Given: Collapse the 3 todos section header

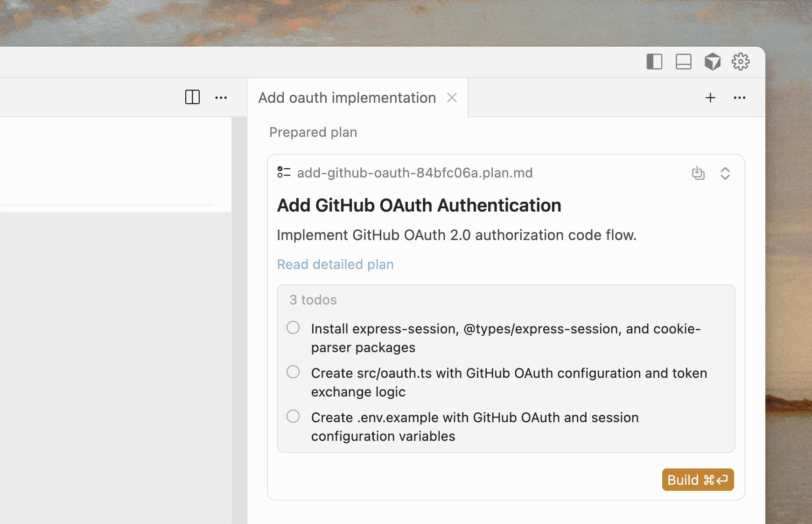Looking at the screenshot, I should 313,300.
